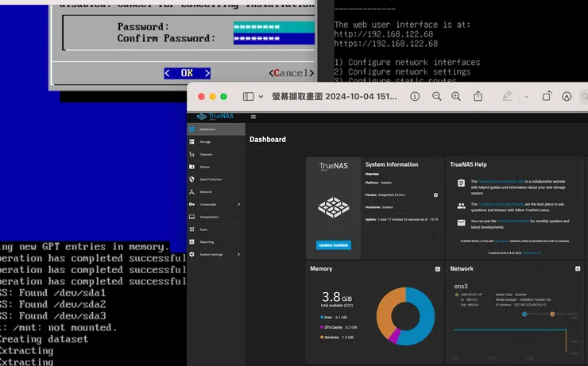This screenshot has width=588, height=366.
Task: Click the Apps grid icon in sidebar
Action: [192, 229]
